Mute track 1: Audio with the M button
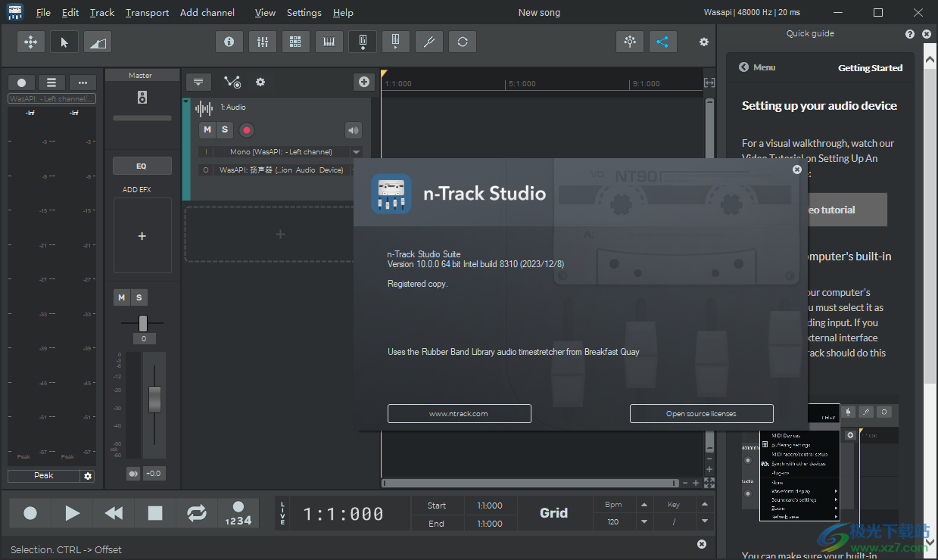 [207, 130]
